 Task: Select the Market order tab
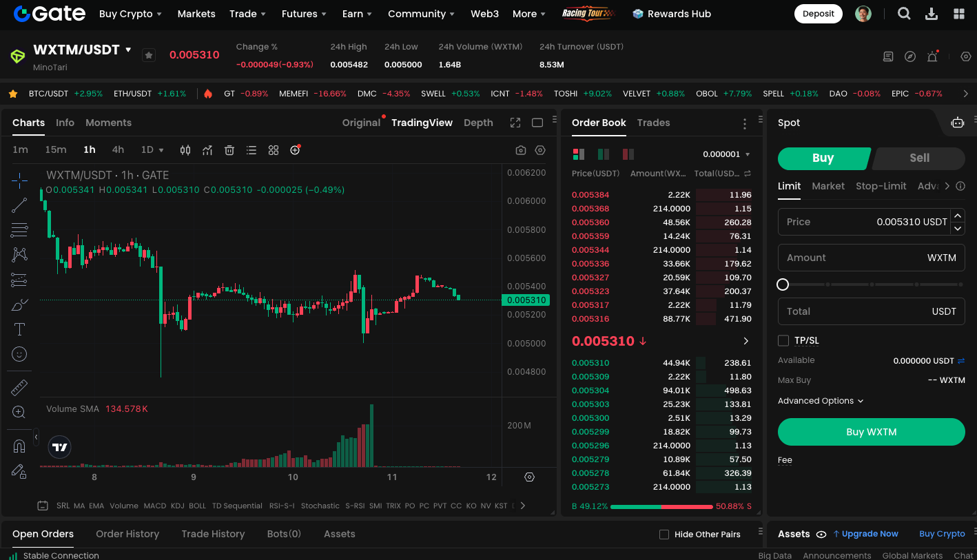[x=828, y=186]
